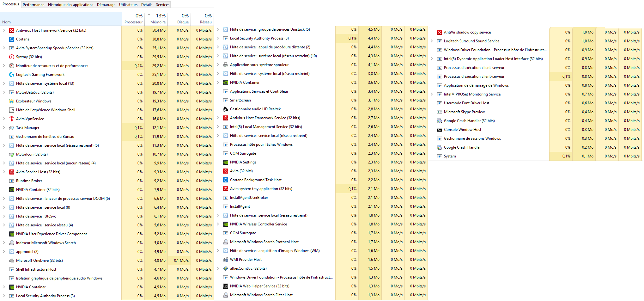
Task: Select the Shell Infrastructure Host row
Action: click(x=107, y=269)
